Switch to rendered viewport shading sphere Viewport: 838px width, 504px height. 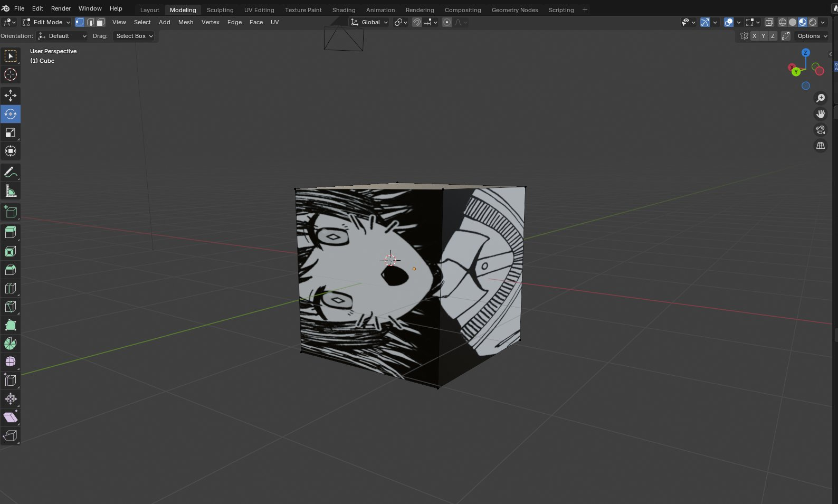tap(813, 22)
